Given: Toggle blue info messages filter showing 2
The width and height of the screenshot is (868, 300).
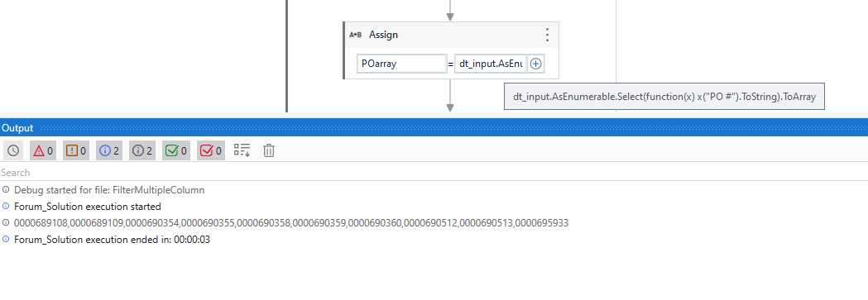Looking at the screenshot, I should (109, 150).
